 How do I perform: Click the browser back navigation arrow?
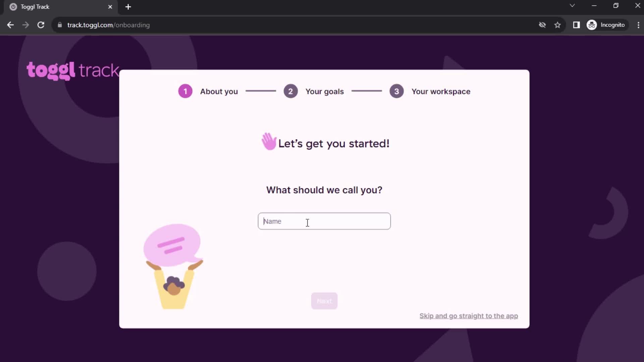pyautogui.click(x=11, y=25)
